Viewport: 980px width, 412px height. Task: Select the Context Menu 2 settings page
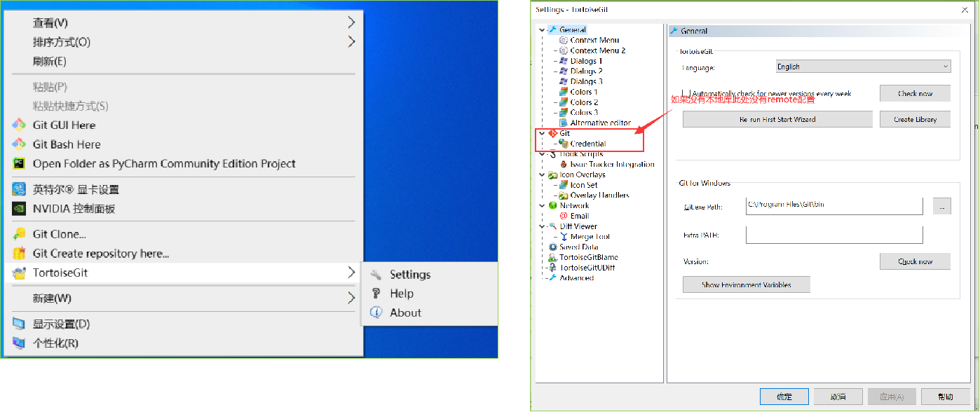point(597,50)
